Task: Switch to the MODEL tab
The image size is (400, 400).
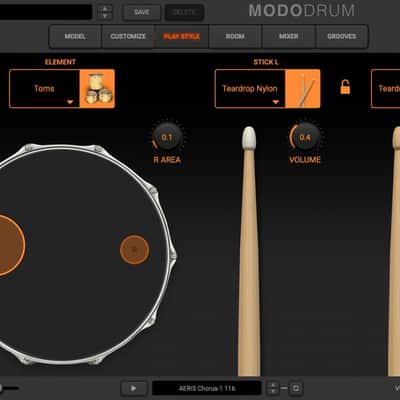Action: 75,36
